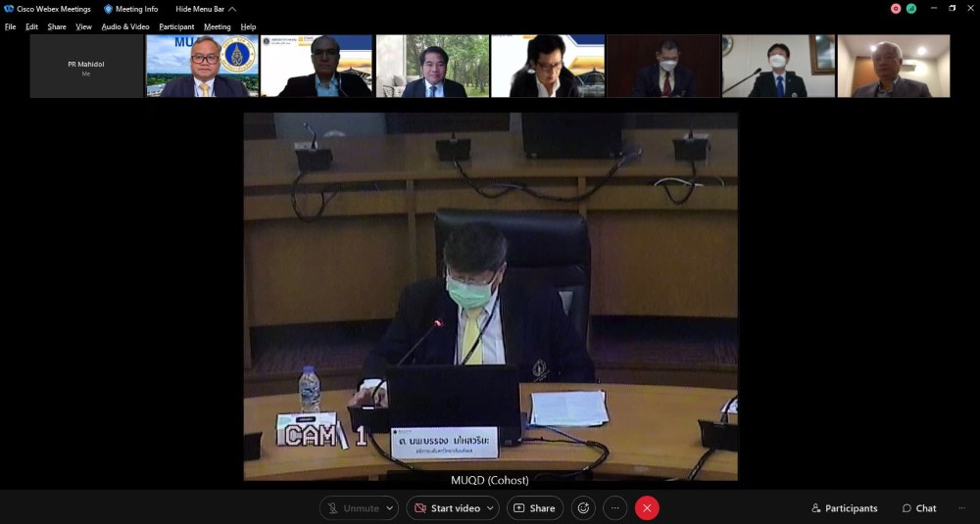
Task: Click the pink recording indicator icon
Action: [896, 8]
